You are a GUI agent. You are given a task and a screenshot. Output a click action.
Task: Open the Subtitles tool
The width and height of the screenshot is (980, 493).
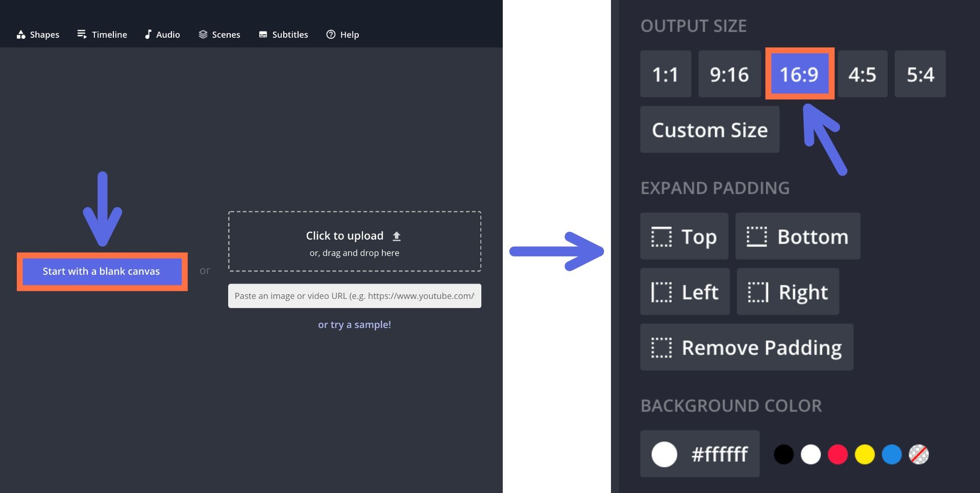pos(283,35)
